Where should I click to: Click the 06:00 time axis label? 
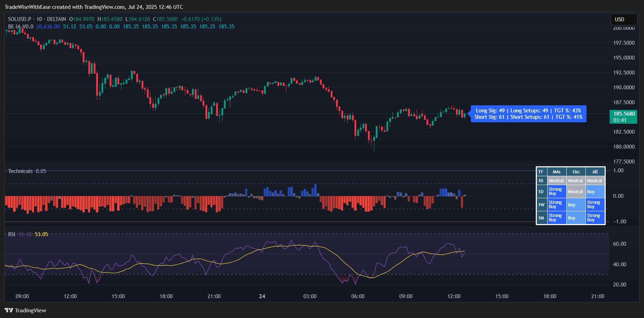[x=358, y=296]
